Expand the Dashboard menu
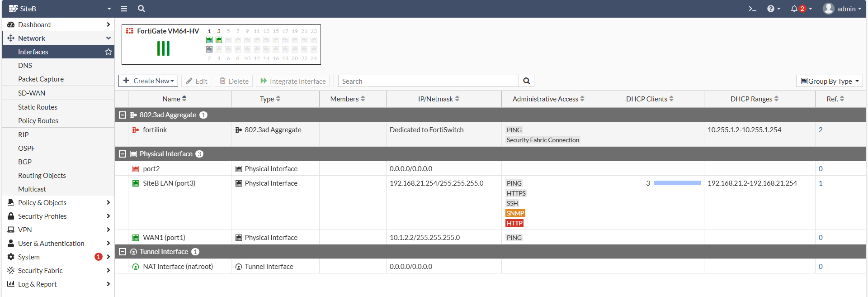 [x=58, y=24]
